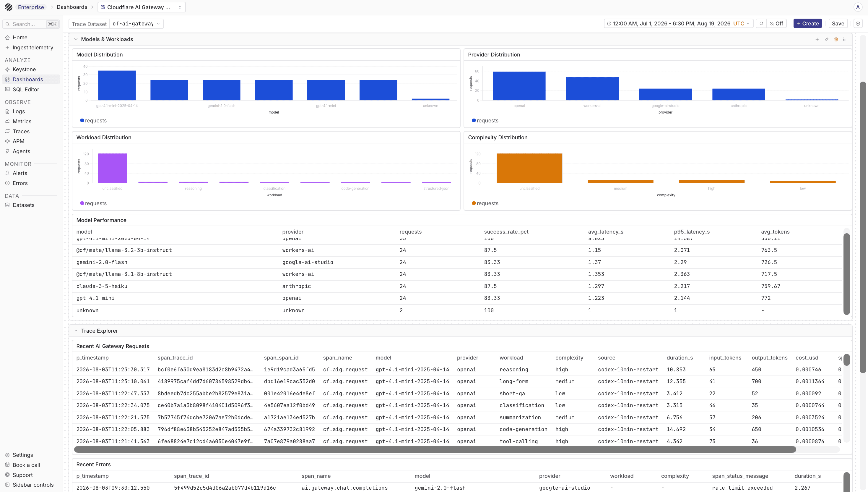868x492 pixels.
Task: Click the Metrics icon in sidebar
Action: click(7, 121)
